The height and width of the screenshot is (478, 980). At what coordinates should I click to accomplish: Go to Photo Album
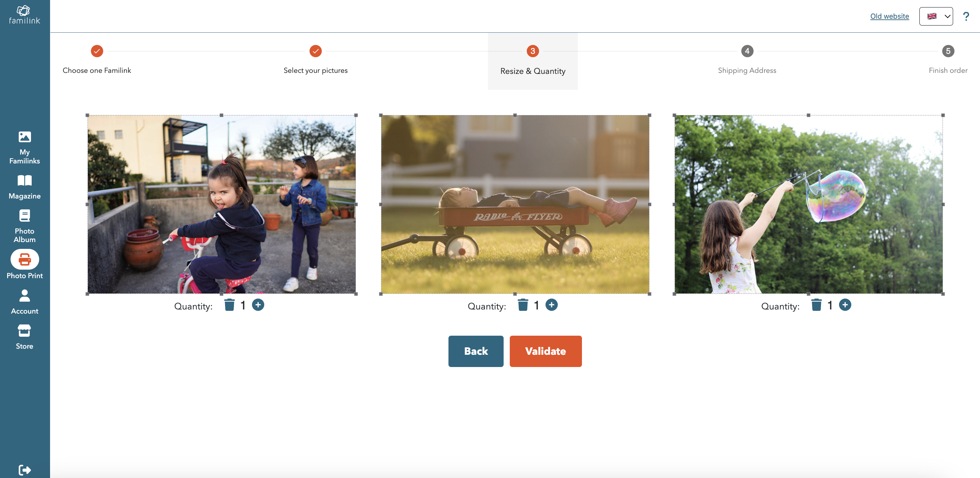point(25,226)
